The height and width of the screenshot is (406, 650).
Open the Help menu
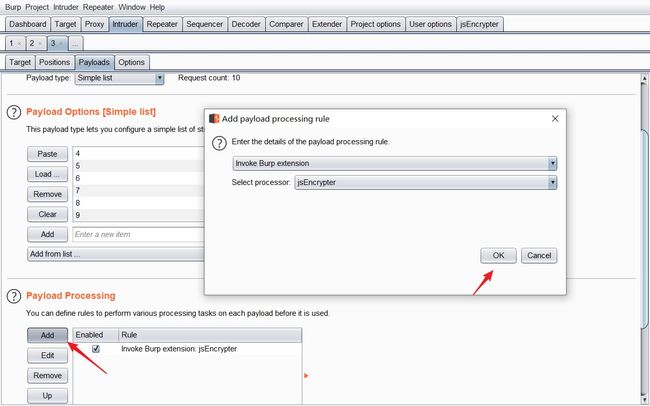(x=157, y=7)
